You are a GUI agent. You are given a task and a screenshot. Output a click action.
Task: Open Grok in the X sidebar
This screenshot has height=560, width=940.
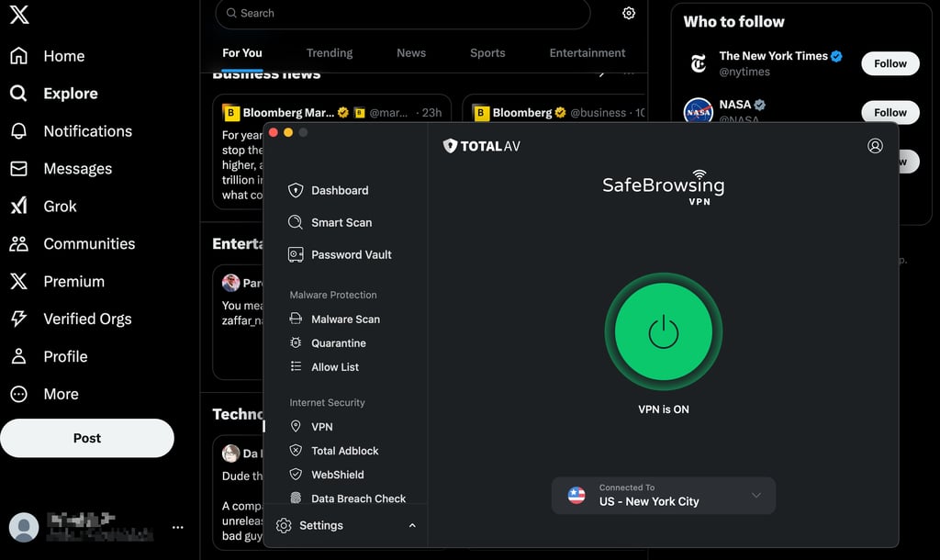click(x=44, y=206)
